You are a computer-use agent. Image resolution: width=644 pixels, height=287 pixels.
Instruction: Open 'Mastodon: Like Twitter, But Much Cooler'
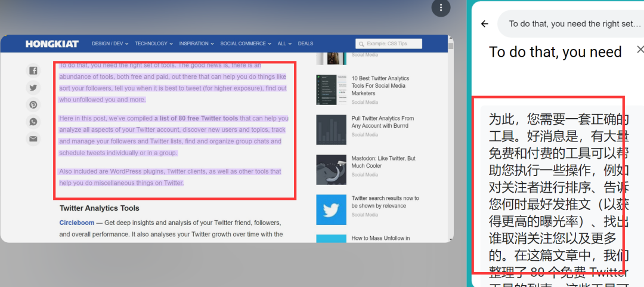tap(383, 162)
